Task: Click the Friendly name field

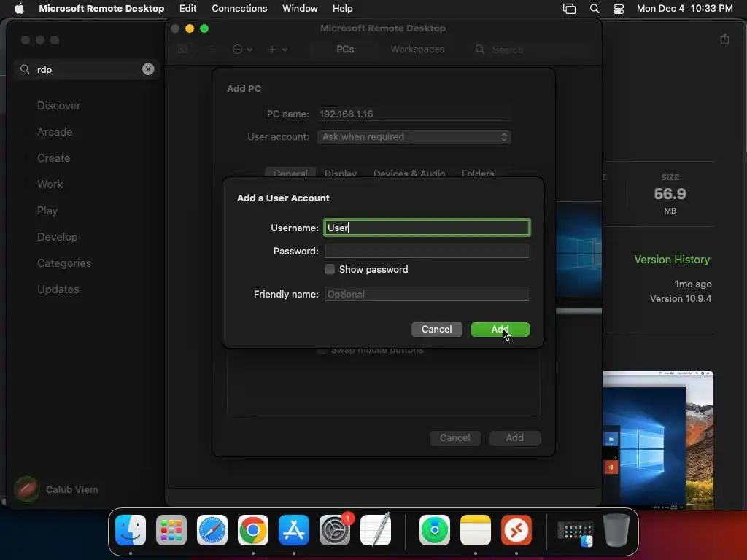Action: (427, 294)
